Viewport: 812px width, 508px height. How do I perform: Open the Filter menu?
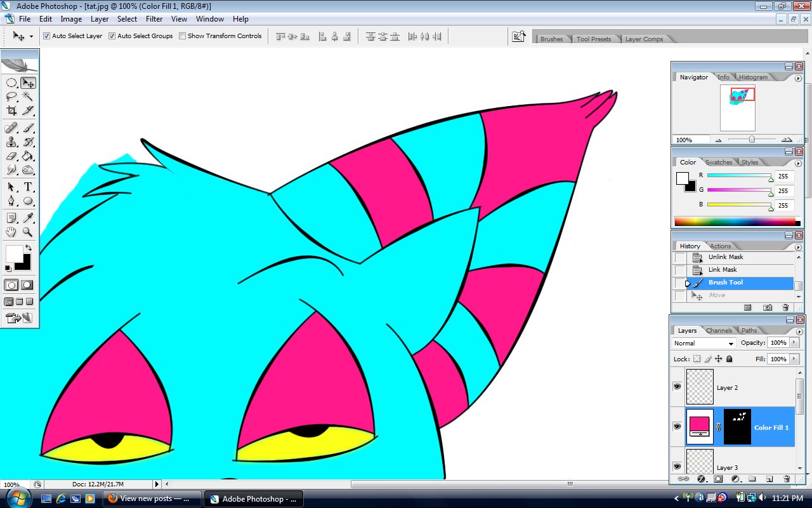(x=154, y=19)
